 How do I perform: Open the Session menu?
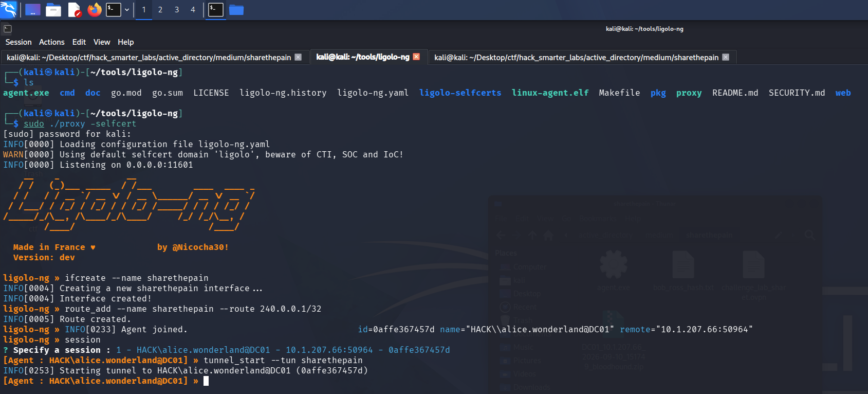[19, 42]
